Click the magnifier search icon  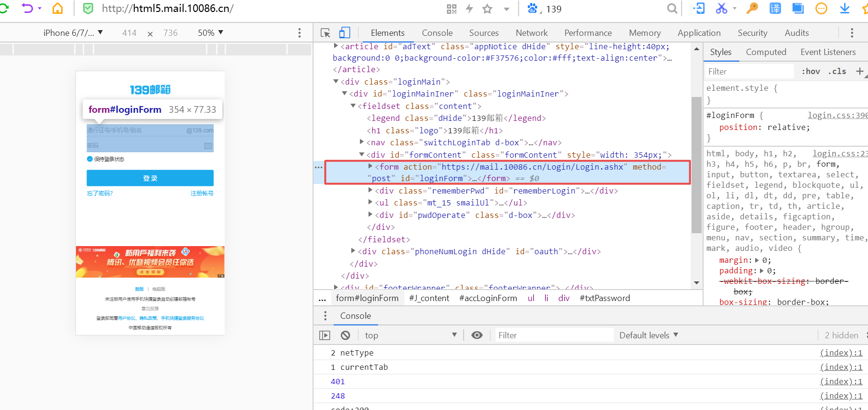[x=672, y=9]
